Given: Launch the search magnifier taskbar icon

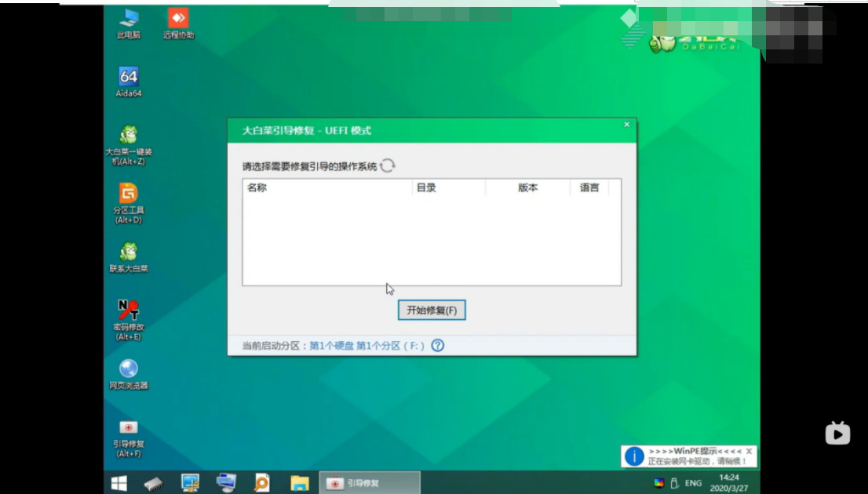Looking at the screenshot, I should click(x=261, y=483).
